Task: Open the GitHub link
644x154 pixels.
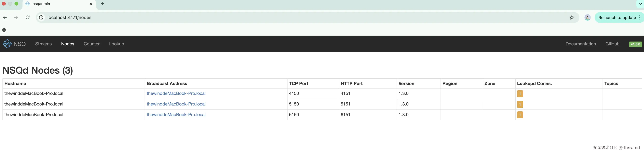Action: pos(612,44)
